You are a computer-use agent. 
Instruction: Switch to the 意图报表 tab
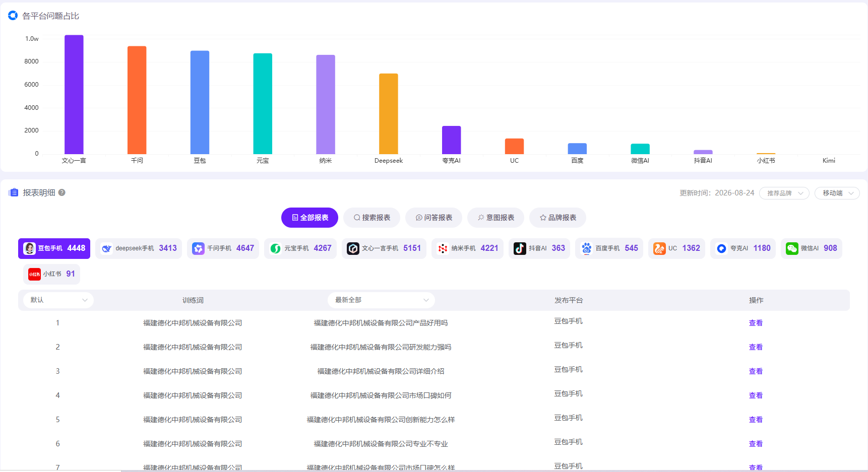(495, 218)
